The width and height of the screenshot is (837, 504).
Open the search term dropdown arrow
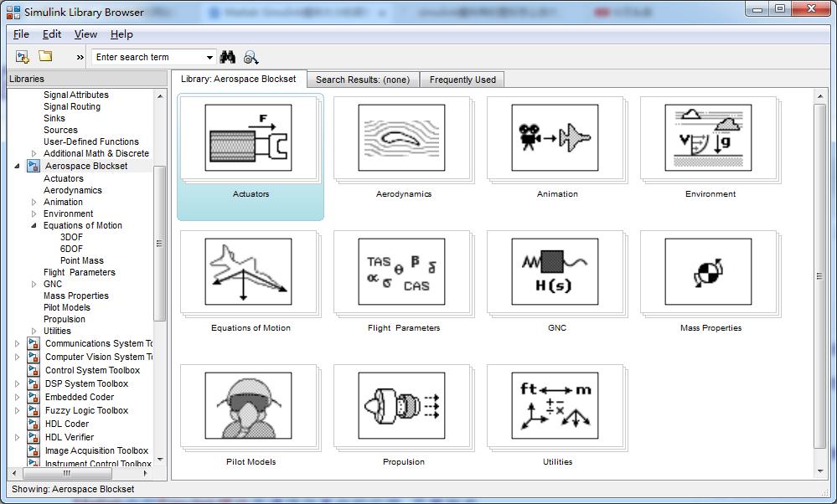tap(209, 57)
